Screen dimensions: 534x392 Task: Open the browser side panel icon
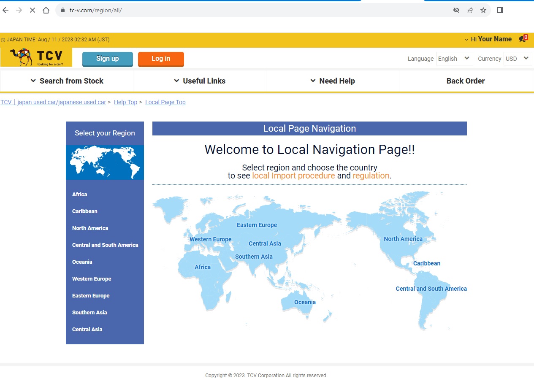tap(500, 10)
